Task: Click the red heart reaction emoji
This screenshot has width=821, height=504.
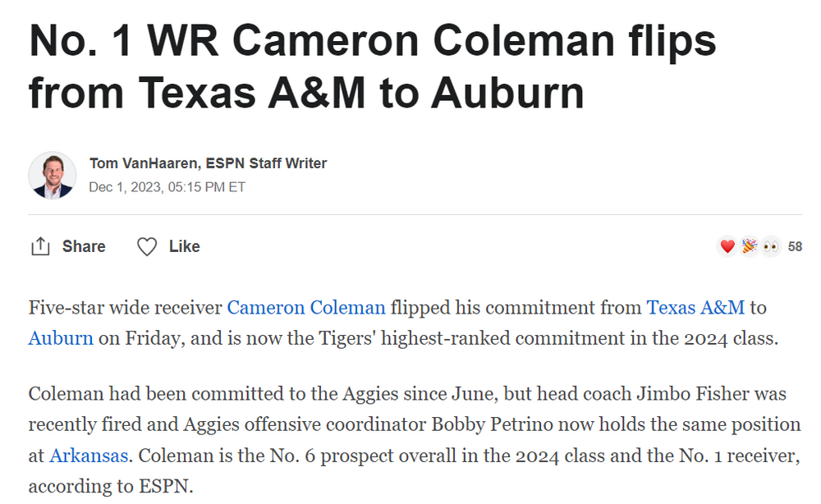Action: (x=727, y=246)
